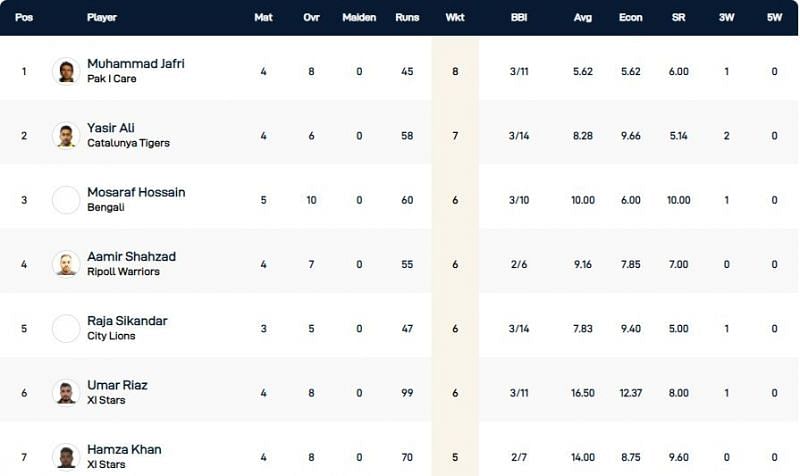Sort table by Runs column header
The image size is (800, 476).
click(x=407, y=18)
